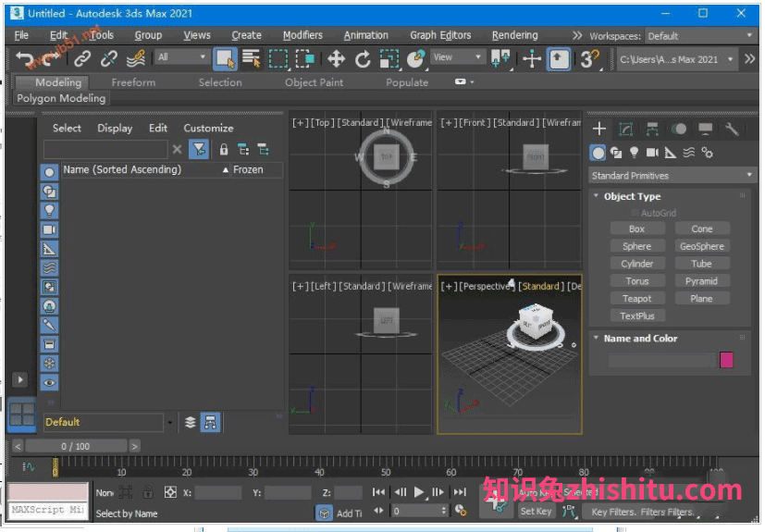
Task: Open the reference coordinate View dropdown
Action: [x=458, y=57]
